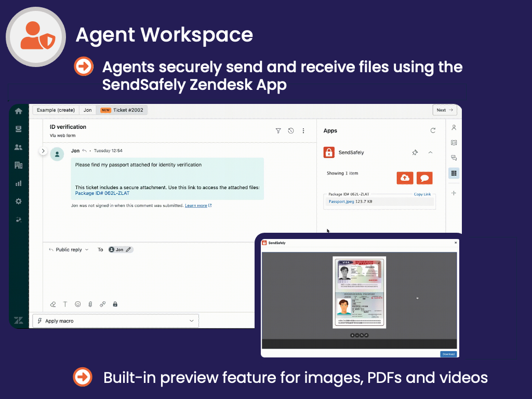The width and height of the screenshot is (532, 399).
Task: Download the previewed passport file
Action: [x=448, y=354]
